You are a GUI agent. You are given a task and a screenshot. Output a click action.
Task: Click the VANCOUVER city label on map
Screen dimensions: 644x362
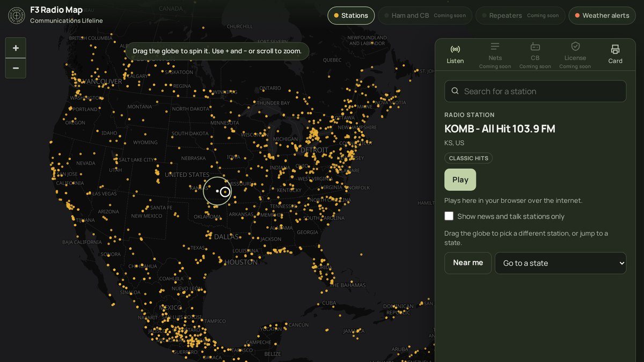tap(104, 82)
